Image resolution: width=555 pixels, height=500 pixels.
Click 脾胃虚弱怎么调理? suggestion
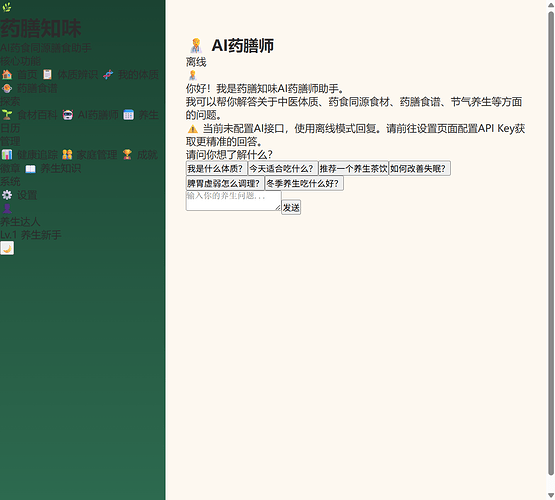pyautogui.click(x=225, y=183)
